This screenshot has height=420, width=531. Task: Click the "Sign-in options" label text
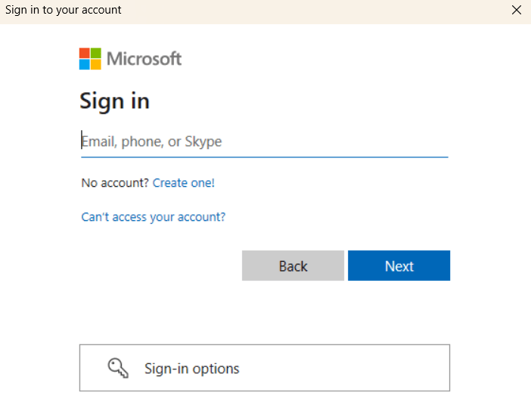(x=192, y=369)
